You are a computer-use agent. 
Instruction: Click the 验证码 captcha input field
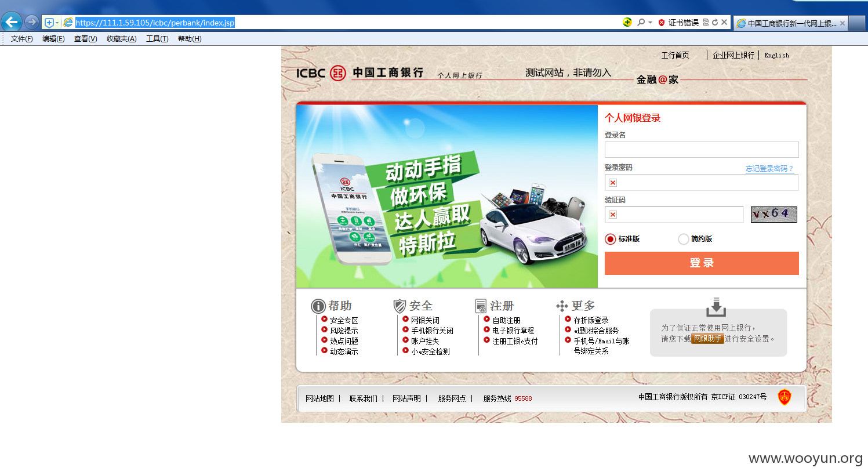pos(674,215)
